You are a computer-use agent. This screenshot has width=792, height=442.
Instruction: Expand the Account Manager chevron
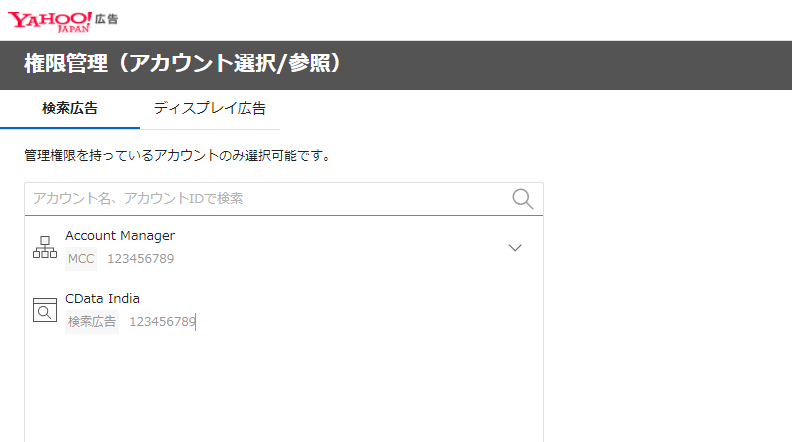(515, 248)
